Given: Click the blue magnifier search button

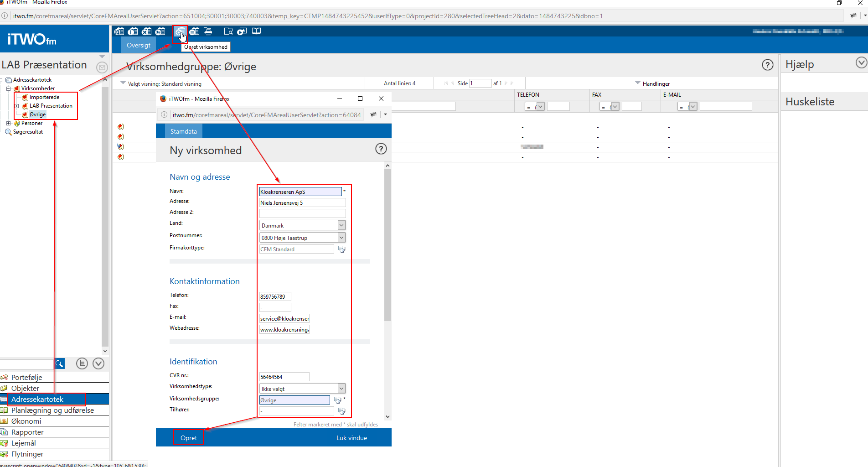Looking at the screenshot, I should click(59, 363).
